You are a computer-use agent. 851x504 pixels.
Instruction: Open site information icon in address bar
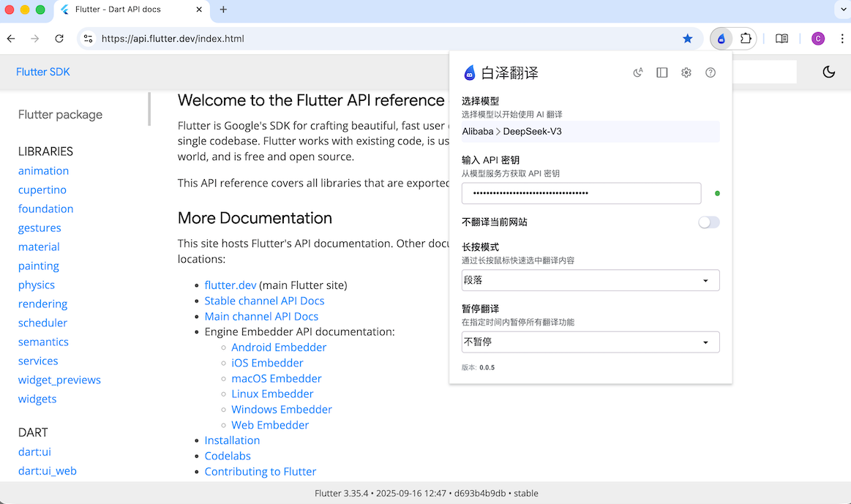pos(89,39)
